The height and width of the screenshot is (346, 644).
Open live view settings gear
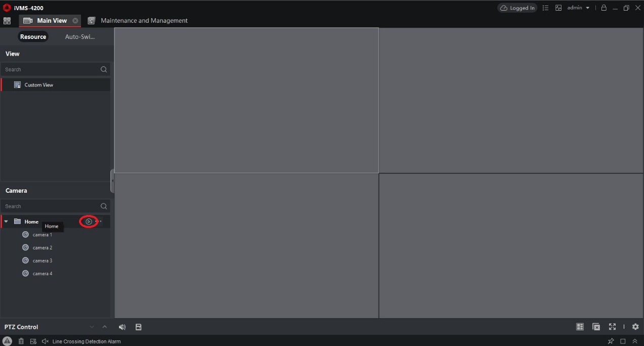tap(635, 327)
